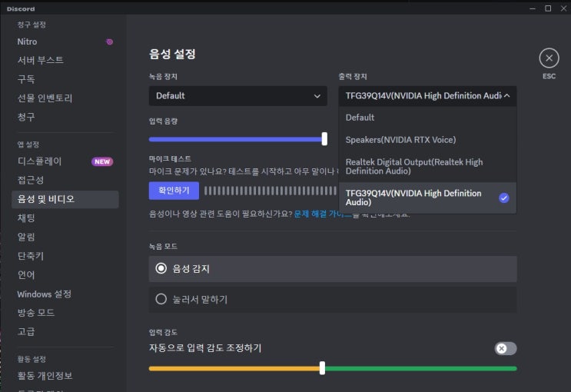
Task: Select 음성 및 비디오 in sidebar
Action: (x=65, y=199)
